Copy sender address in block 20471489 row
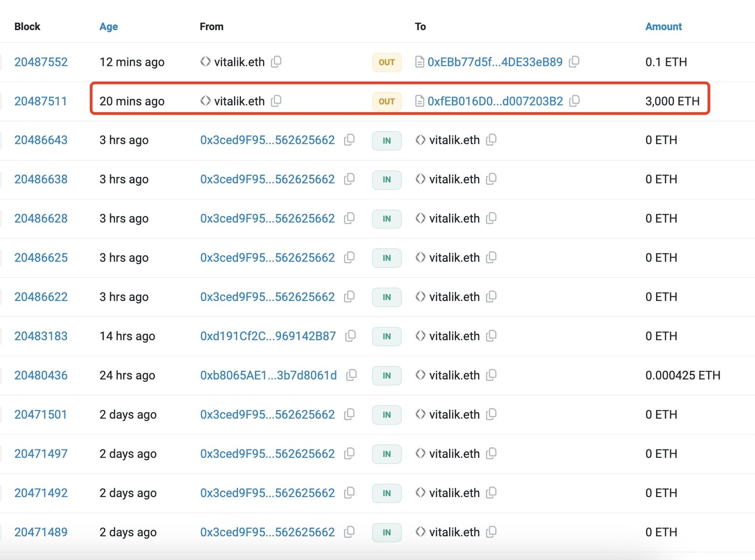Viewport: 755px width, 560px height. tap(349, 531)
